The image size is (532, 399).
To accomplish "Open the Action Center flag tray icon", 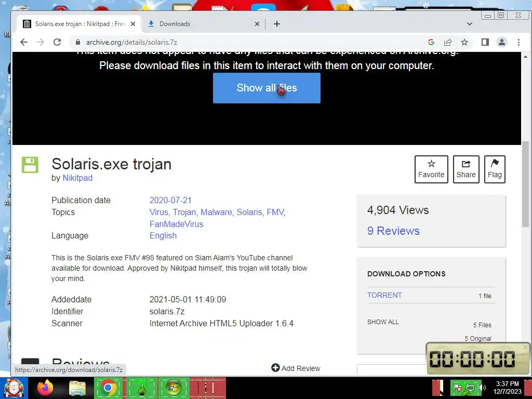I will tap(457, 388).
